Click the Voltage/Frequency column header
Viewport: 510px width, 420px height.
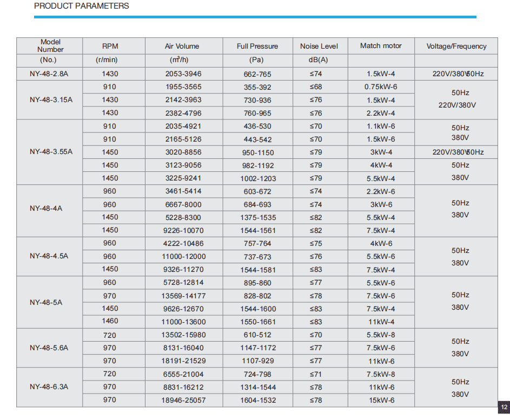coord(456,46)
